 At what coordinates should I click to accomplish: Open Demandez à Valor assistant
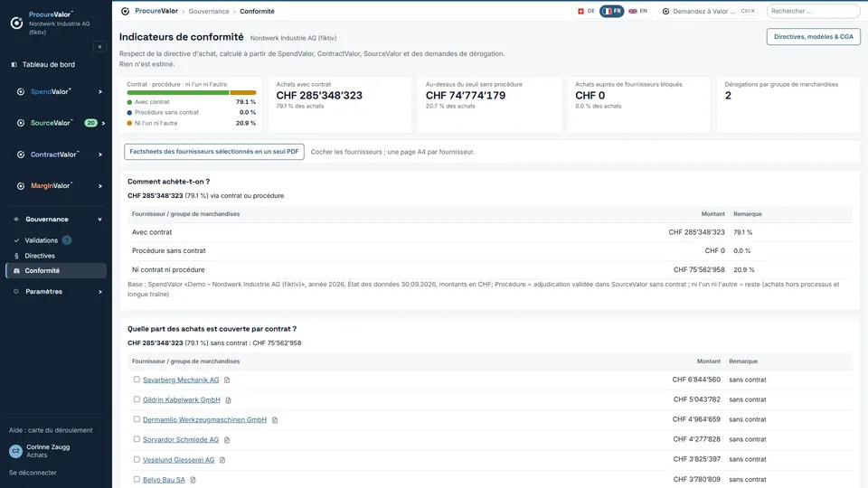tap(711, 11)
